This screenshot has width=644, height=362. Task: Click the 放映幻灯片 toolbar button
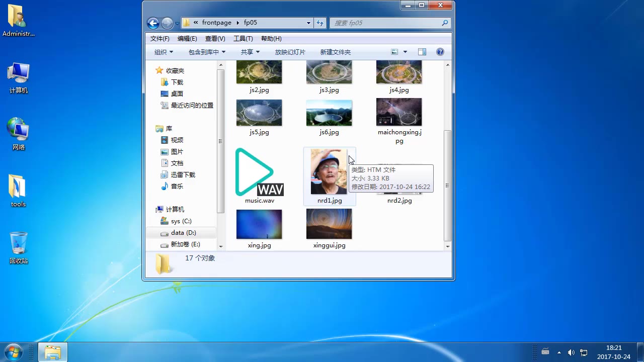[290, 51]
